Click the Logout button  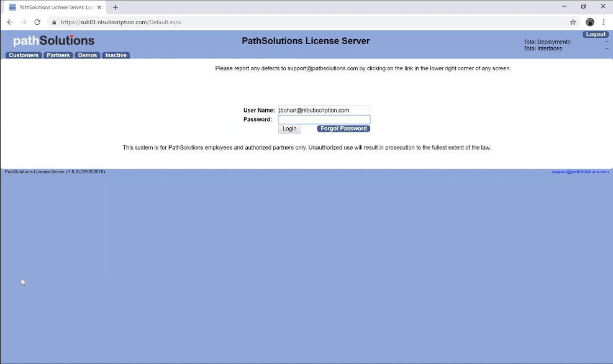(595, 35)
